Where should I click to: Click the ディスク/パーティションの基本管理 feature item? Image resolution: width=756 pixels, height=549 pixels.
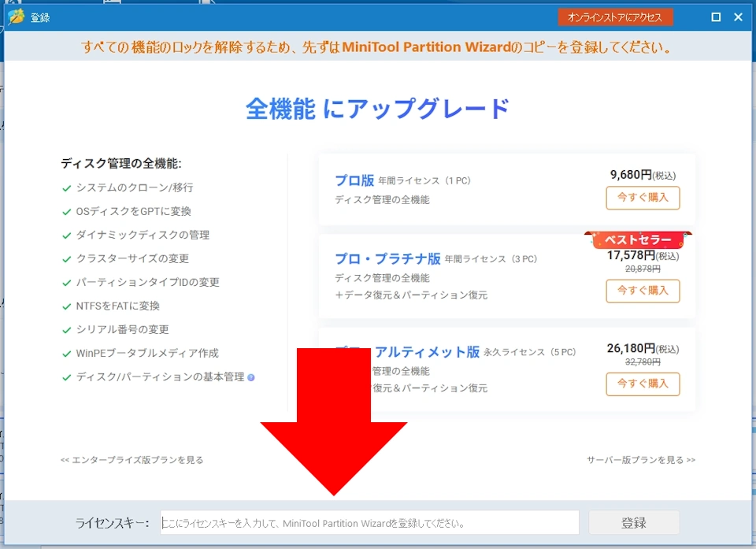tap(160, 377)
